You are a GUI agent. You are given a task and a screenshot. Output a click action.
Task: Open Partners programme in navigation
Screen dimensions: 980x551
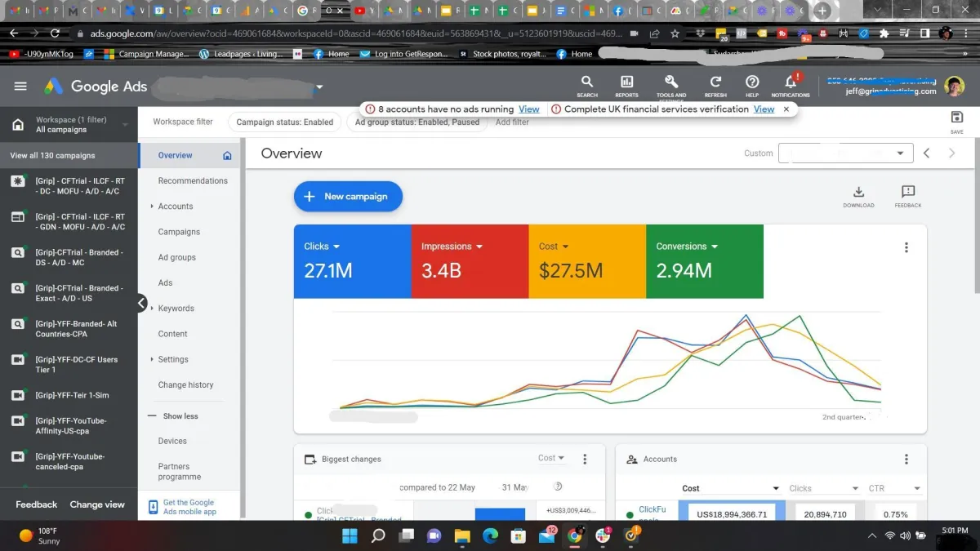tap(180, 472)
